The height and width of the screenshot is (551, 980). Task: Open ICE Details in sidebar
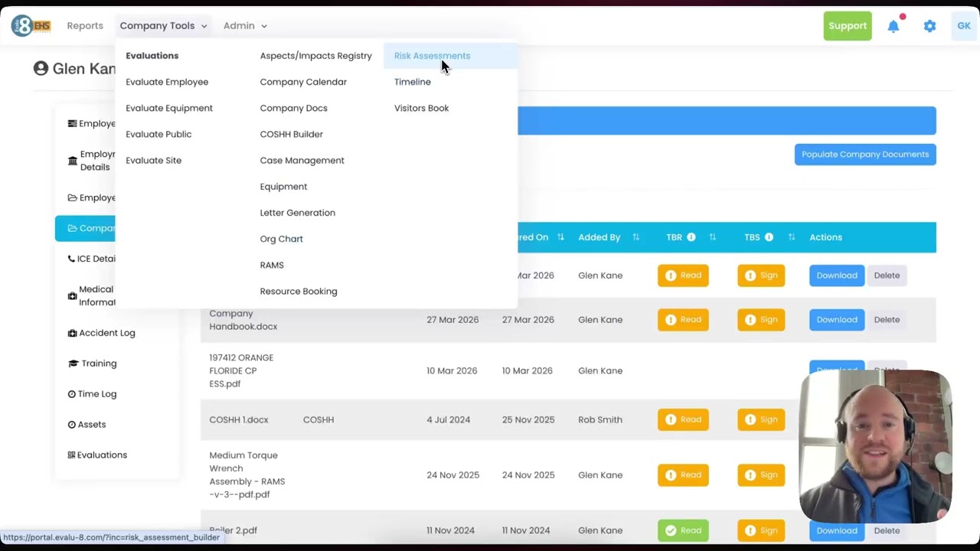coord(91,259)
